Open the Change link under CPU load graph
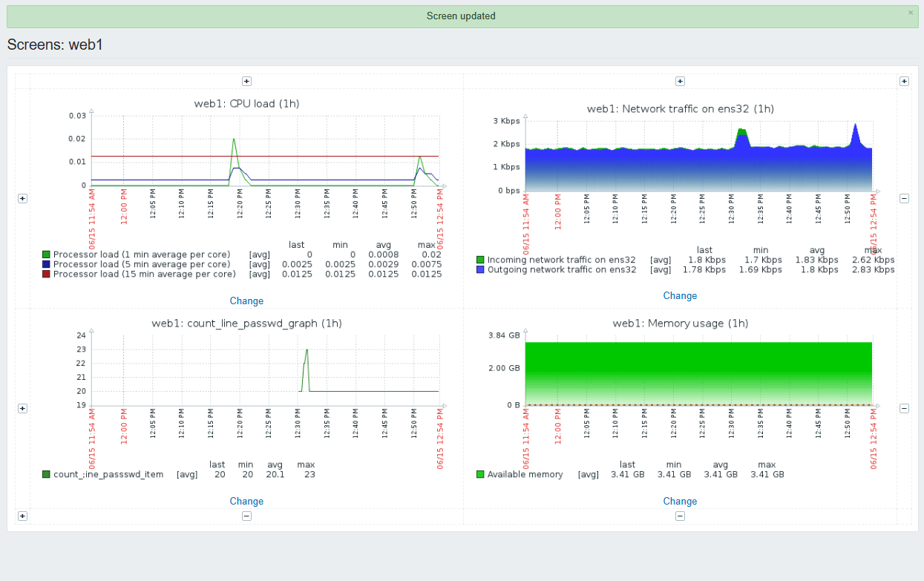The image size is (924, 581). click(246, 301)
